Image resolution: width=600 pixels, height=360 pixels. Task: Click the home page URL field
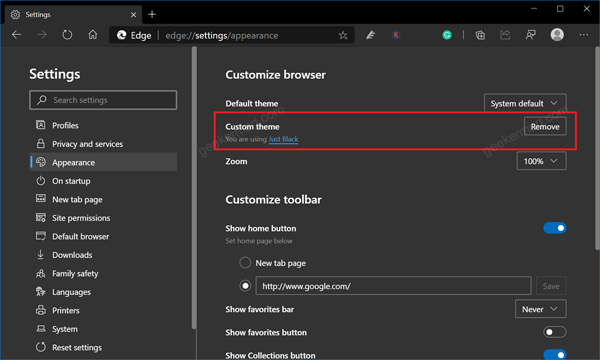point(393,286)
